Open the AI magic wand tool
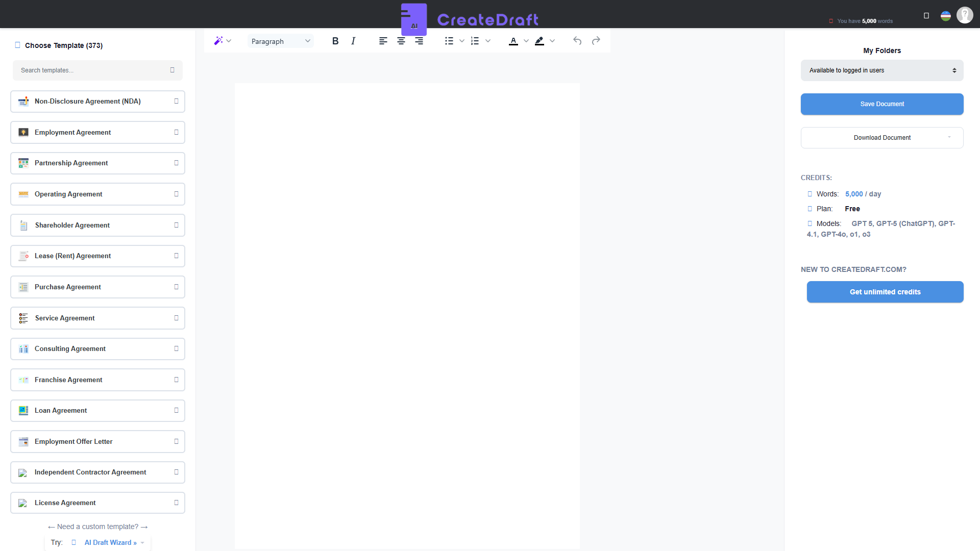980x551 pixels. point(218,41)
